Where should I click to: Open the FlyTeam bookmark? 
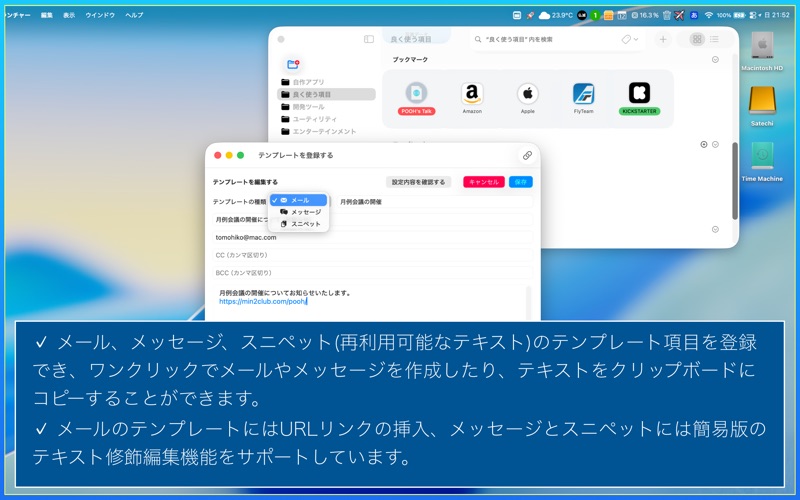[x=583, y=93]
